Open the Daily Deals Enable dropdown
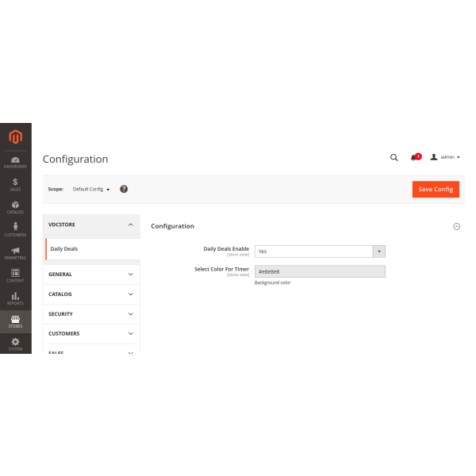The width and height of the screenshot is (476, 476). [x=320, y=251]
